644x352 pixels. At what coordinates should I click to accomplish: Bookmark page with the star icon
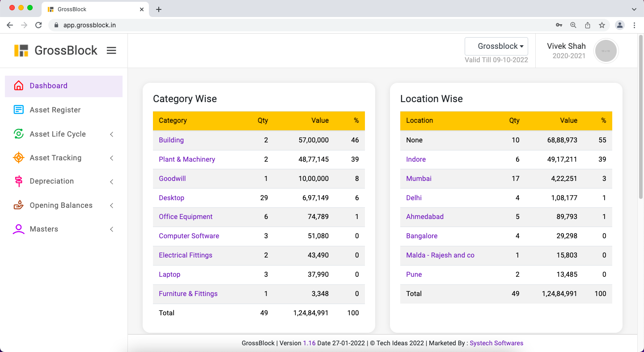click(x=602, y=25)
